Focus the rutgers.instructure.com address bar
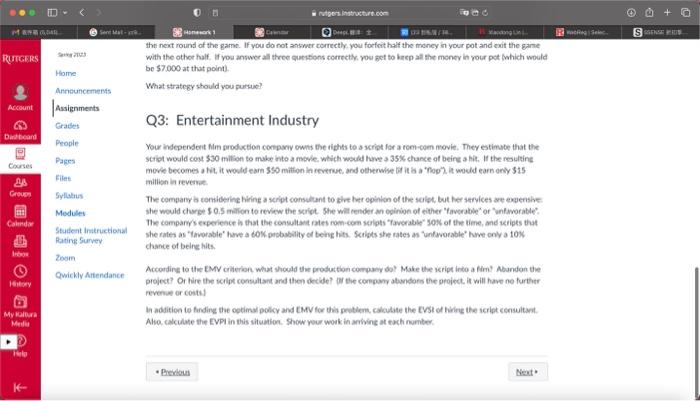Image resolution: width=700 pixels, height=401 pixels. [x=350, y=13]
